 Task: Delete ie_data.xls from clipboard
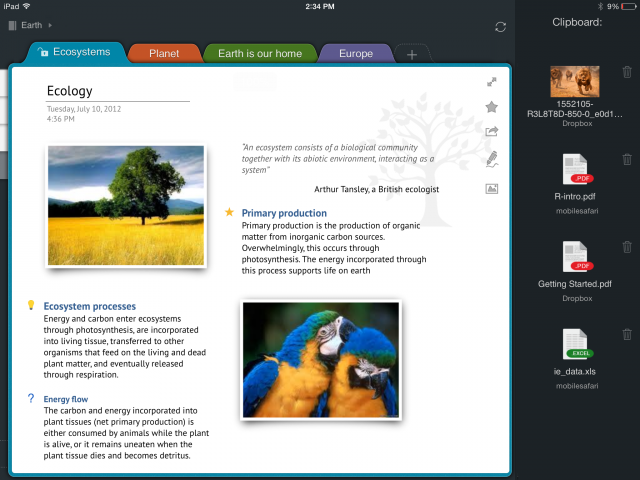click(x=627, y=334)
